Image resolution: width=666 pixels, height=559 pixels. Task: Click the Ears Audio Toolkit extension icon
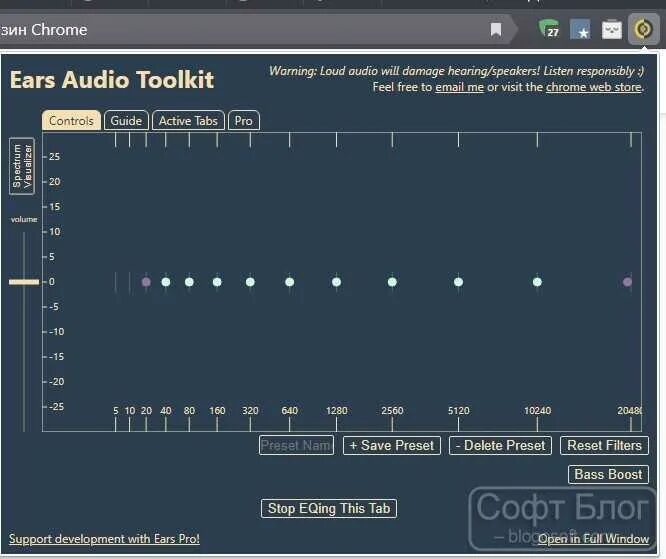(x=643, y=29)
